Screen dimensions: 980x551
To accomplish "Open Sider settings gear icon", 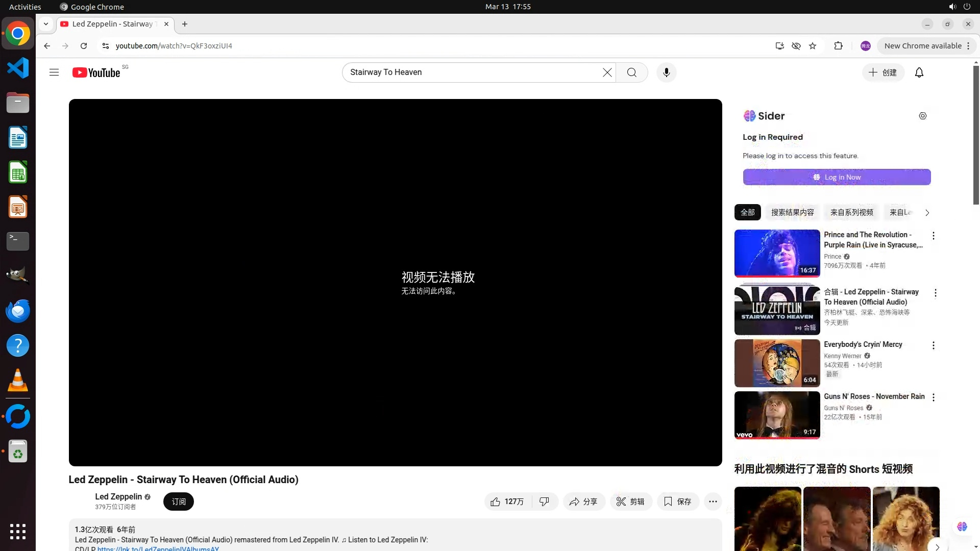I will tap(922, 116).
